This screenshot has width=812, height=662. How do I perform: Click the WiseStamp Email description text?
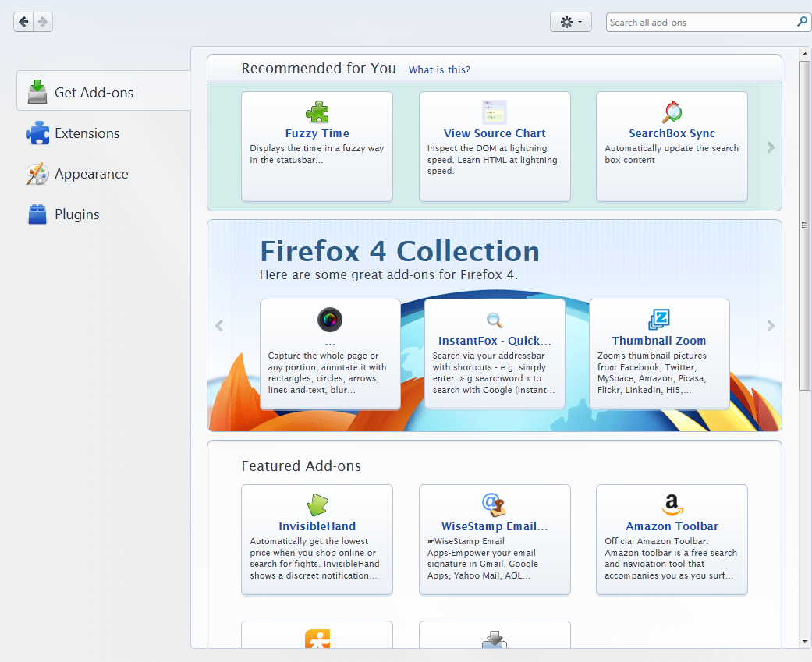coord(483,558)
